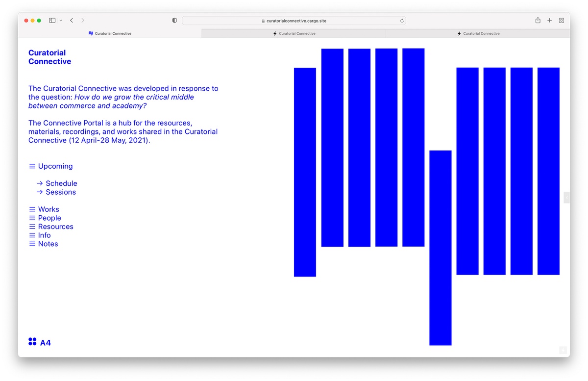Click the address bar URL field
The height and width of the screenshot is (381, 588).
click(x=294, y=21)
